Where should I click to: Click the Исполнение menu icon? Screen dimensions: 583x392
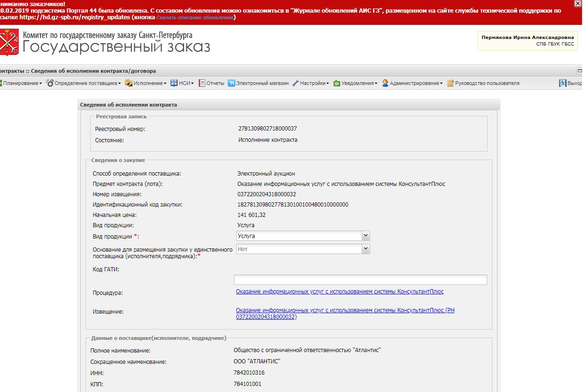[128, 84]
